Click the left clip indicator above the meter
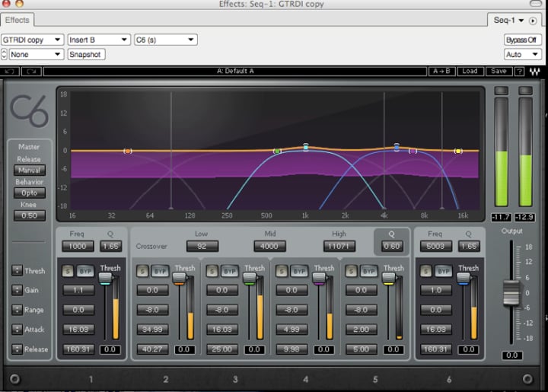Viewport: 548px width, 392px height. click(501, 91)
